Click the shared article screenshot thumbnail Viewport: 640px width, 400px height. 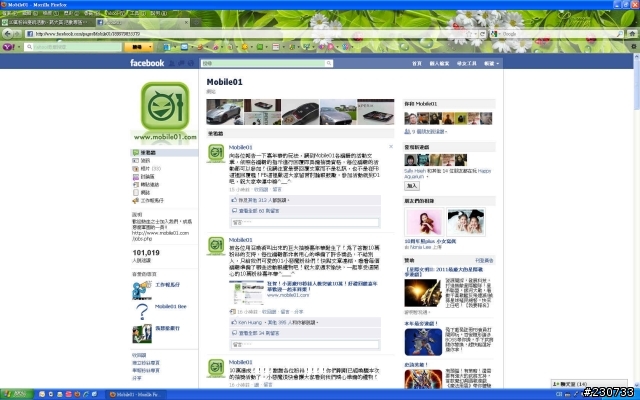(246, 293)
